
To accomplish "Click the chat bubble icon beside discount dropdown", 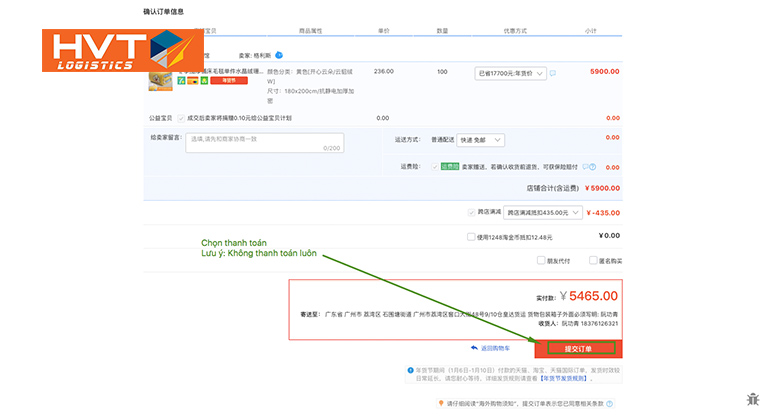I will click(553, 73).
